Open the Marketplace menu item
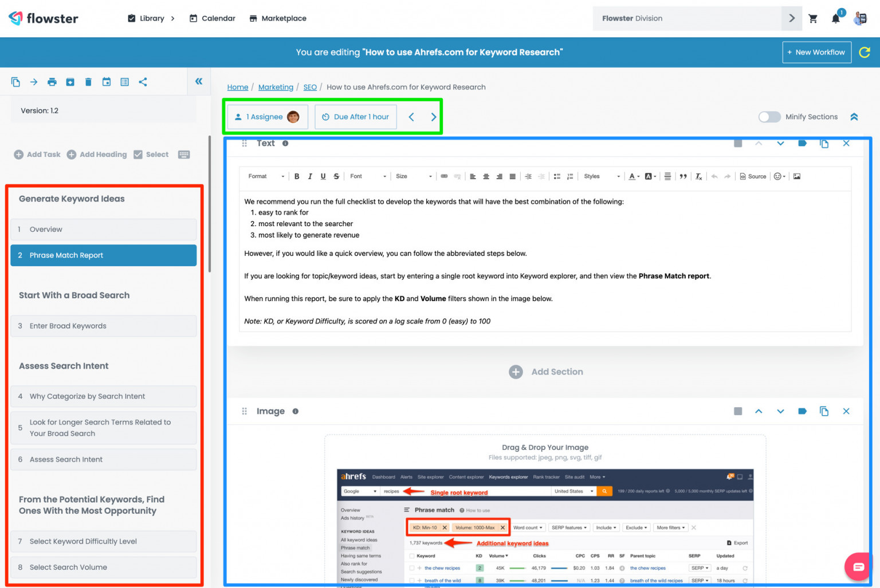The height and width of the screenshot is (588, 880). pyautogui.click(x=278, y=18)
